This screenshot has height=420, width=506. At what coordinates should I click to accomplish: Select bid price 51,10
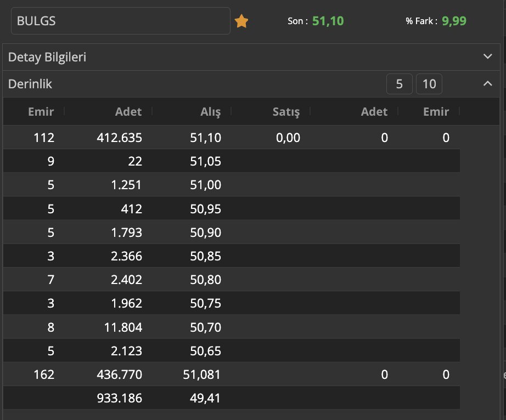[206, 138]
